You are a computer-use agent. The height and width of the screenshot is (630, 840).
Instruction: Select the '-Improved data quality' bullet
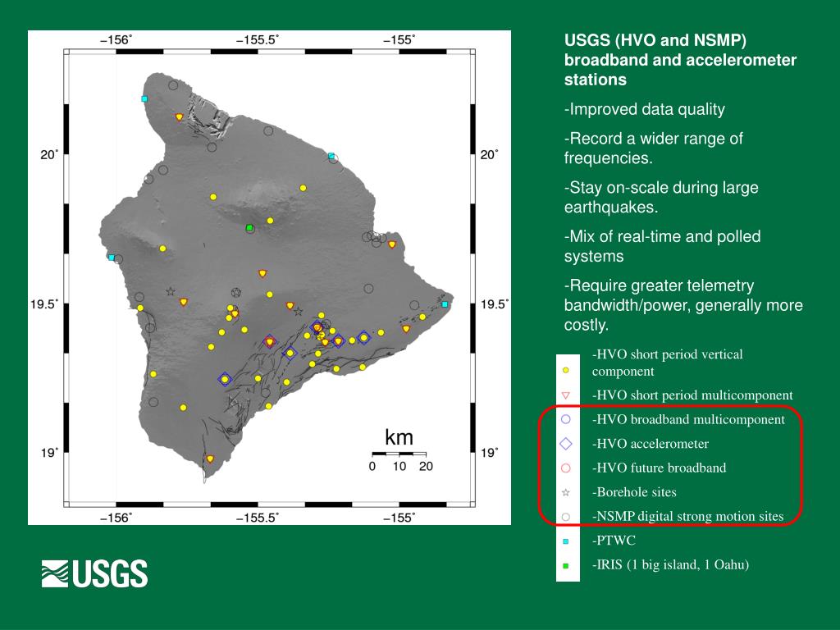pyautogui.click(x=645, y=109)
